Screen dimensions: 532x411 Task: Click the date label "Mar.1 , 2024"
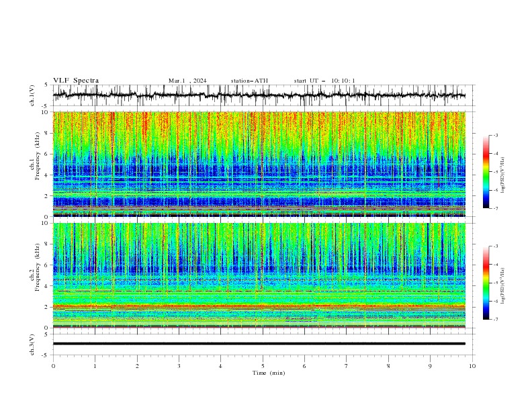click(187, 81)
